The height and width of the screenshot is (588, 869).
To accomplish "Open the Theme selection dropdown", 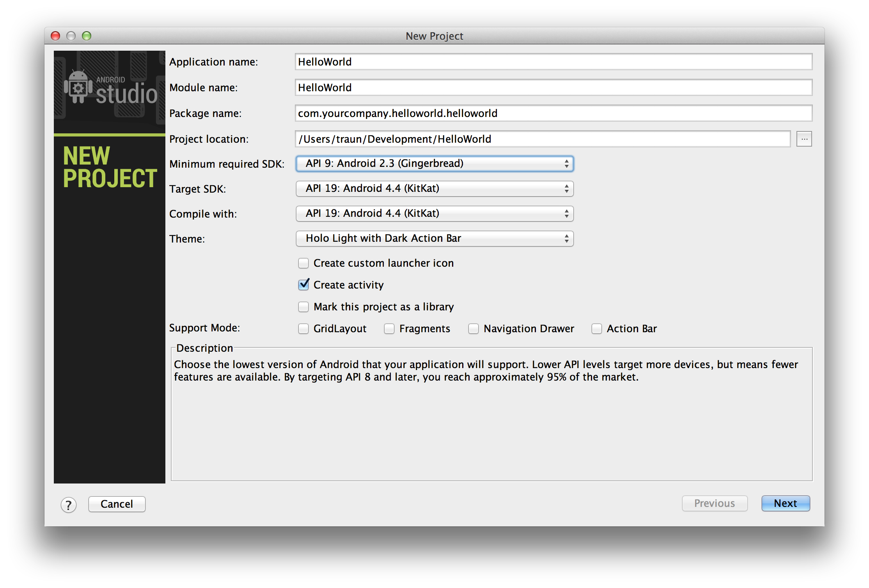I will pyautogui.click(x=434, y=239).
